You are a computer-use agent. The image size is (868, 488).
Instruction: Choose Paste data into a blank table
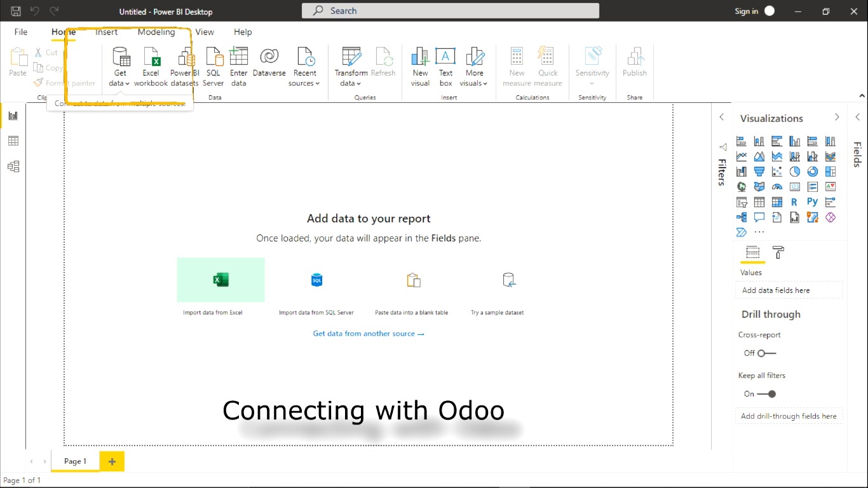point(412,287)
